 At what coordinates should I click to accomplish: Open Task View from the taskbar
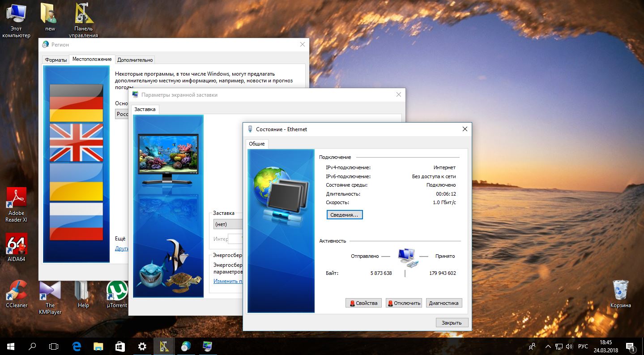coord(54,346)
